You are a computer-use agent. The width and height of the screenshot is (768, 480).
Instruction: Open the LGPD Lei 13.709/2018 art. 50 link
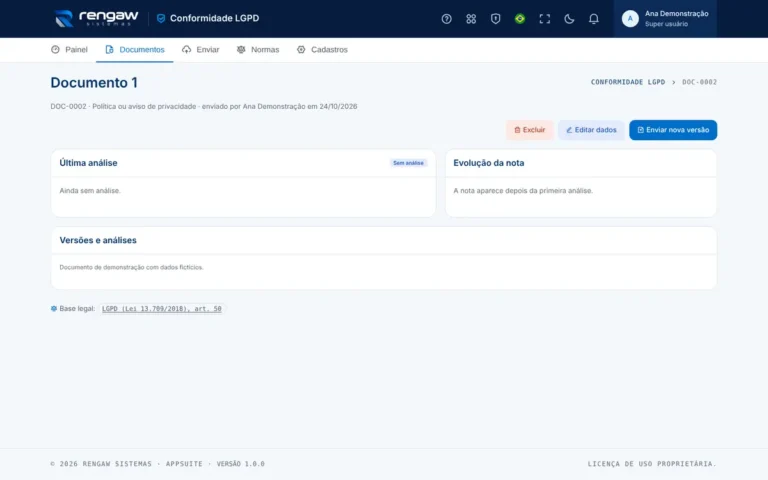(162, 309)
